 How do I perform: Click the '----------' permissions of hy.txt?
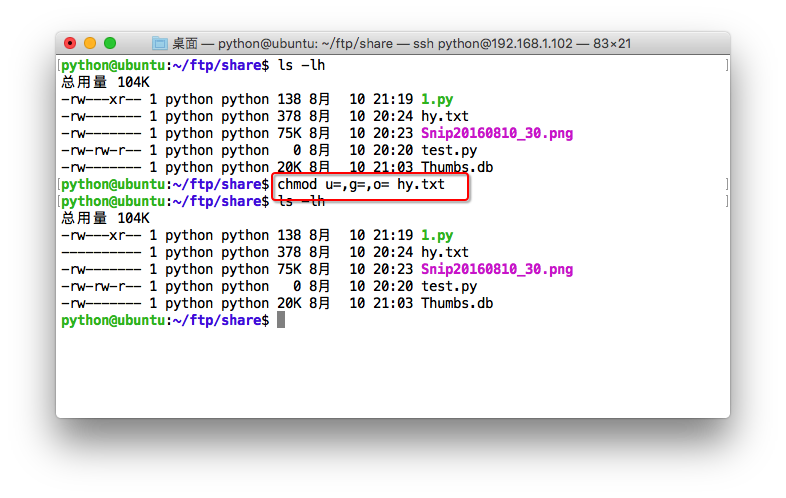(x=101, y=252)
